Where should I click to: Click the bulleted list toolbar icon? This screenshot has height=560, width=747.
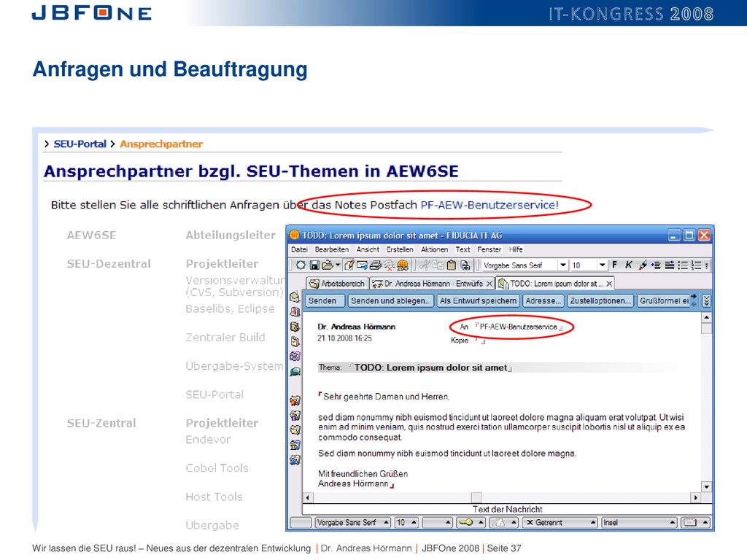click(683, 265)
